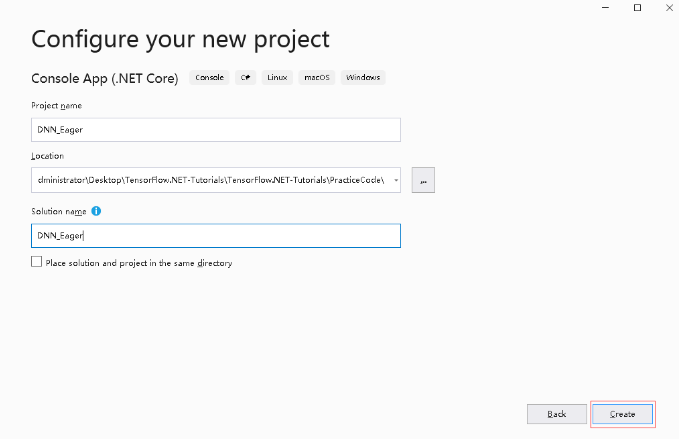Image resolution: width=679 pixels, height=439 pixels.
Task: Close the Configure your new project dialog
Action: tap(669, 8)
